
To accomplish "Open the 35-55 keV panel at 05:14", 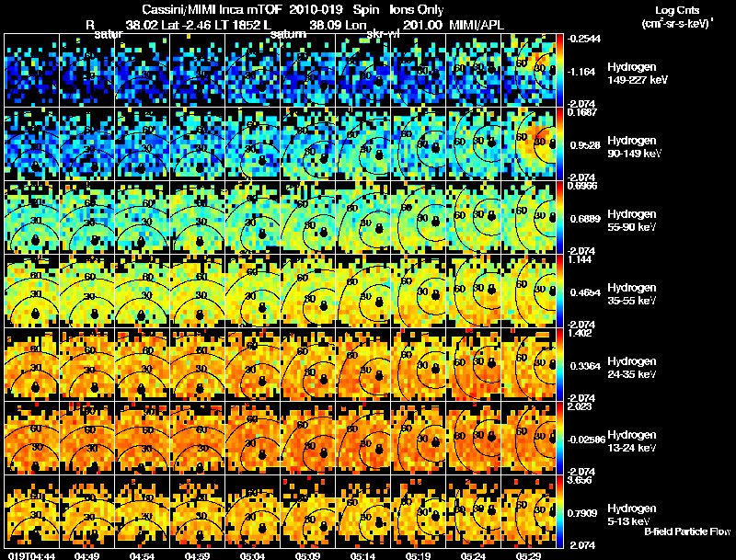I will 362,291.
